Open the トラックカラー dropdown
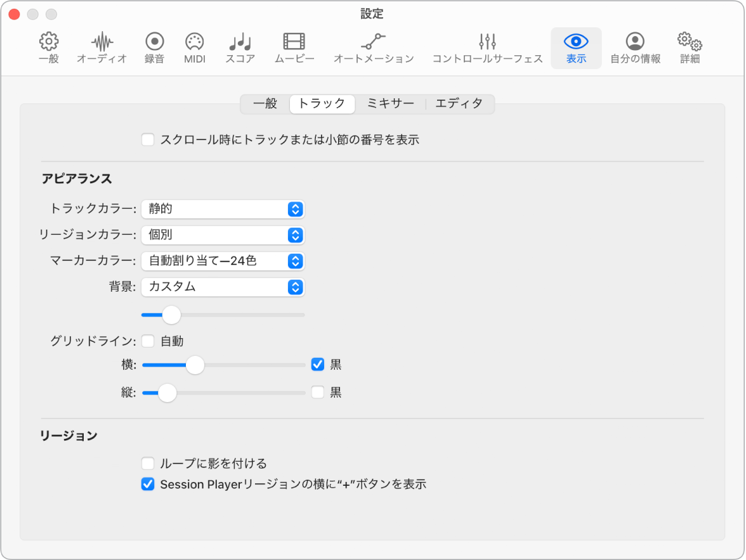 (223, 209)
